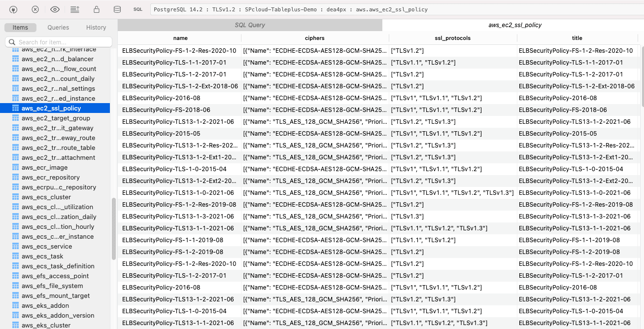Click table icon beside aws_ec2_tr...route_table
The height and width of the screenshot is (329, 644).
click(x=15, y=148)
